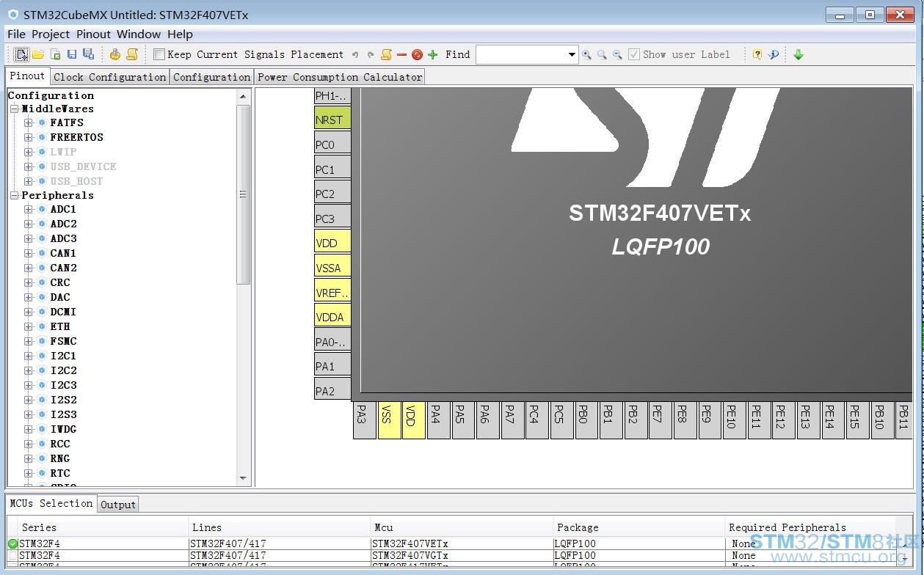Image resolution: width=924 pixels, height=575 pixels.
Task: Open the File menu
Action: click(16, 34)
